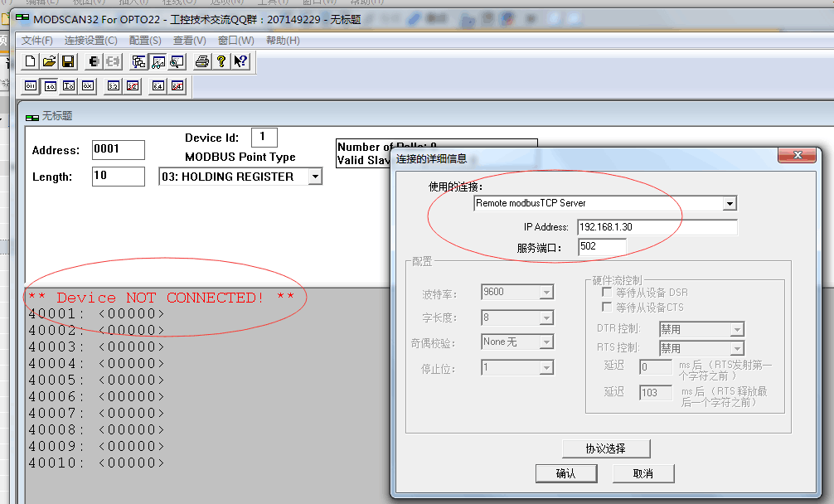834x504 pixels.
Task: Select swapped 32-bit float format icon
Action: coord(133,85)
